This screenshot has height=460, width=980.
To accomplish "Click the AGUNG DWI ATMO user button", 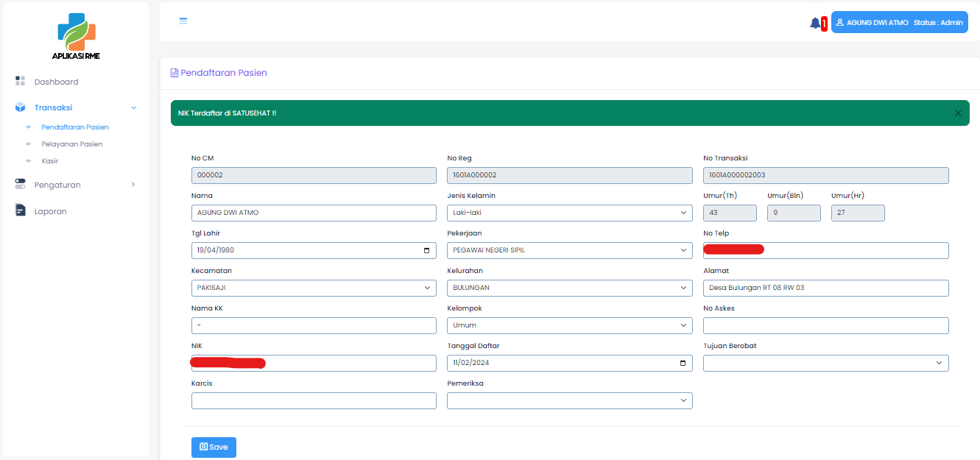I will click(x=899, y=23).
